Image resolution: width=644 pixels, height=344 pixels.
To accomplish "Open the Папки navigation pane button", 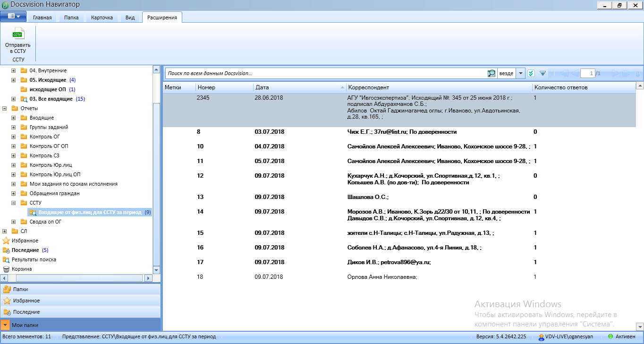I will point(81,289).
